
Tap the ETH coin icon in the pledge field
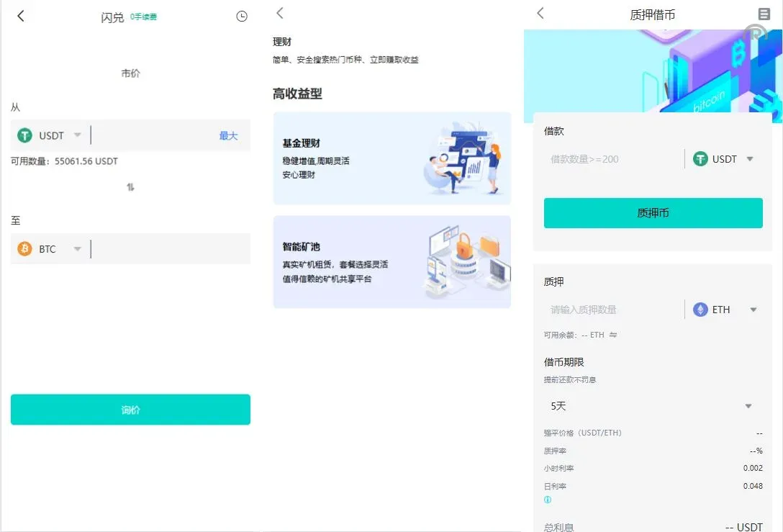click(x=700, y=310)
